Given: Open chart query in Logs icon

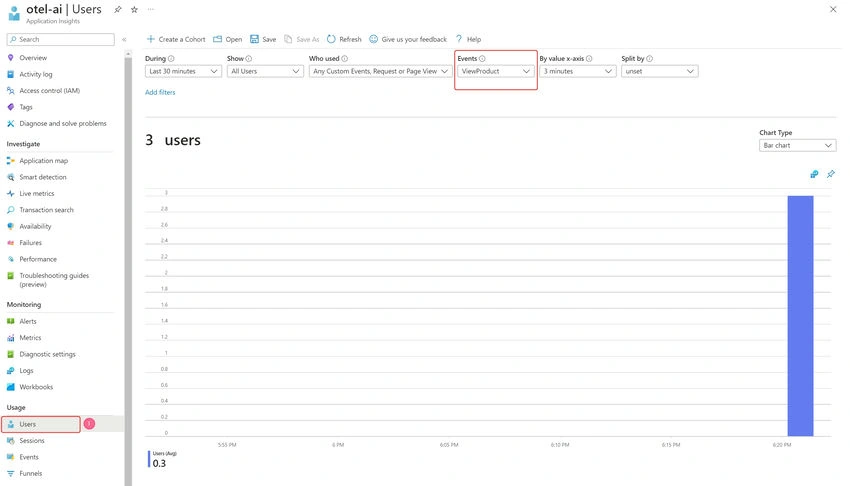Looking at the screenshot, I should tap(814, 174).
